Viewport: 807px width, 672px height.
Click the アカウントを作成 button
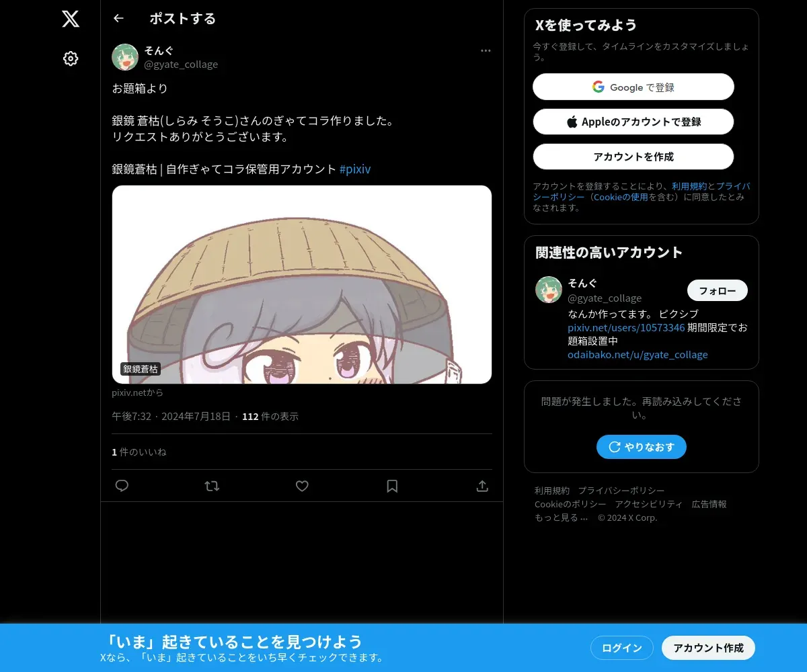633,157
